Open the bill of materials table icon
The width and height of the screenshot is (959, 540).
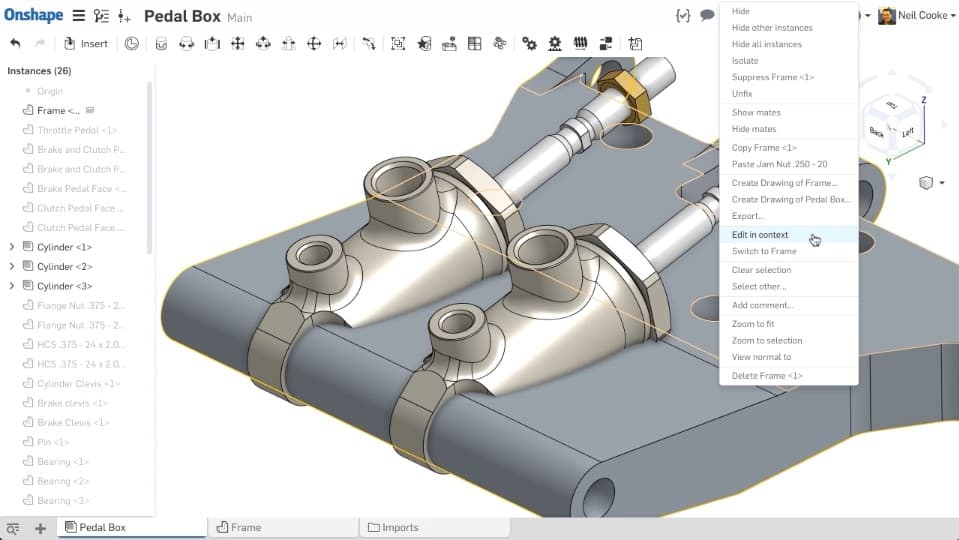point(475,43)
